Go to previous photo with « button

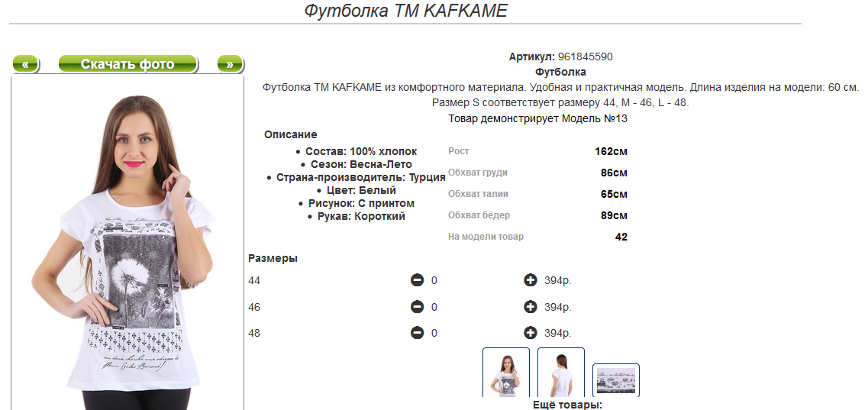point(25,64)
